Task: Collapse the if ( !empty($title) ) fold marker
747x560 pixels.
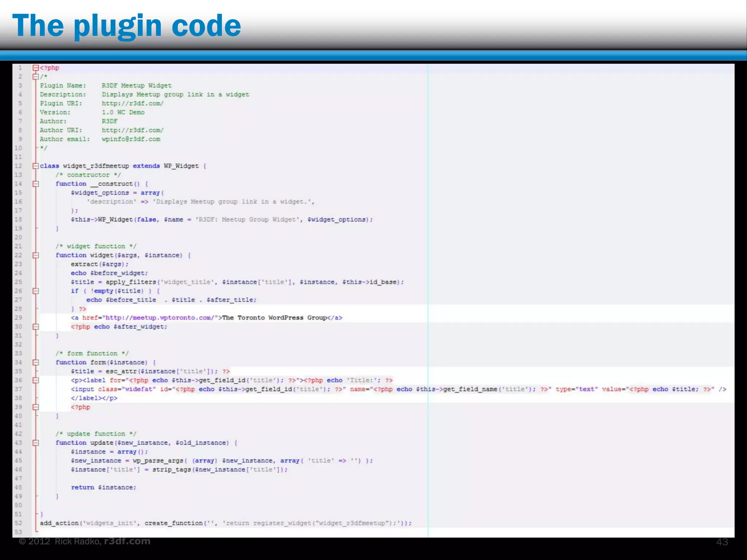Action: [x=36, y=291]
